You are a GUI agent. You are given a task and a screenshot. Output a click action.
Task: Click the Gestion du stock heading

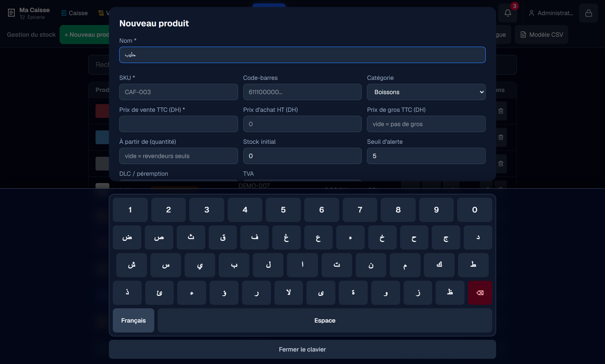[x=31, y=35]
